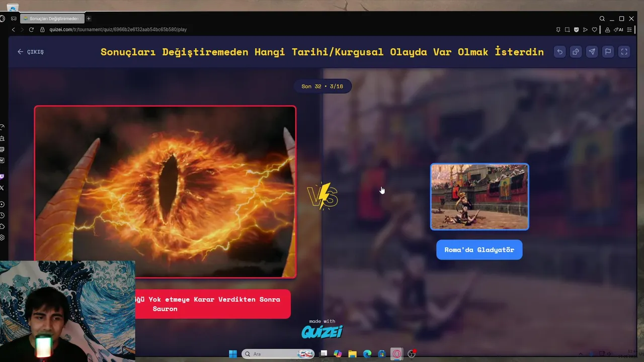Viewport: 644px width, 362px height.
Task: Switch to the Sonuçları Değiştiremeden tab
Action: click(x=52, y=19)
